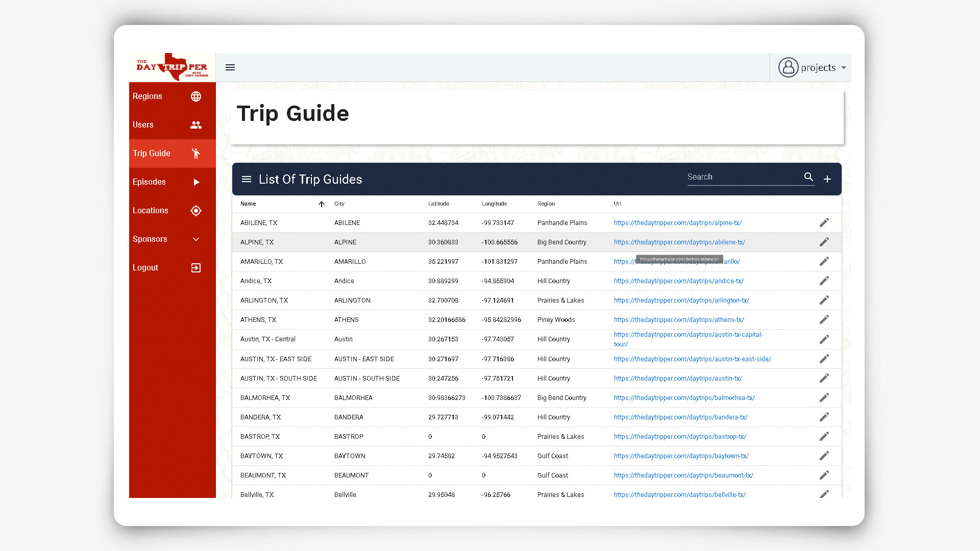
Task: Edit the ABILENE, TX row
Action: tap(824, 222)
